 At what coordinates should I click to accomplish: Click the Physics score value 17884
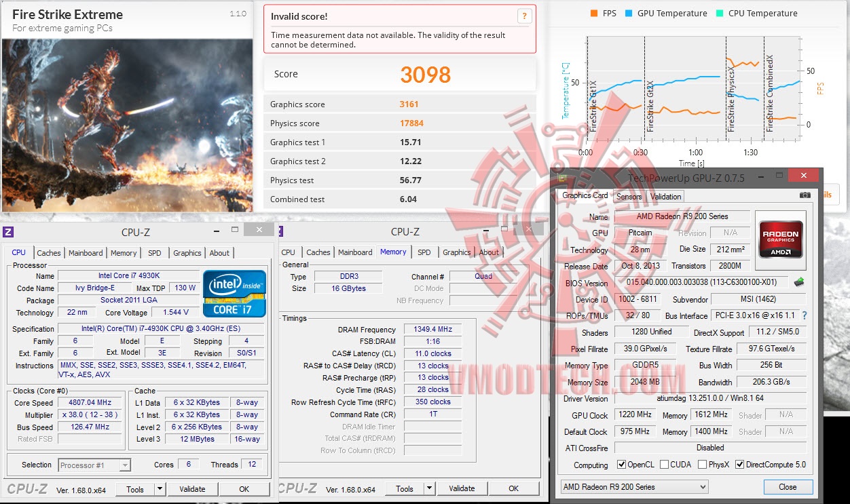coord(411,123)
